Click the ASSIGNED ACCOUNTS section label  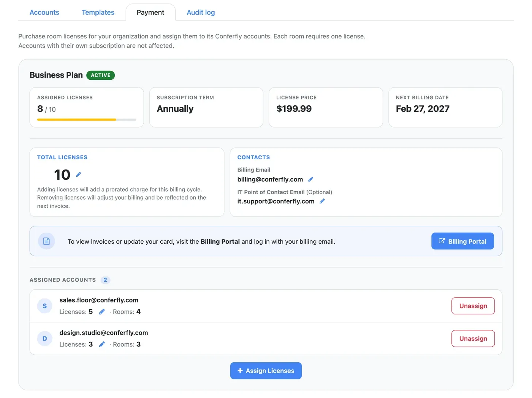(63, 280)
